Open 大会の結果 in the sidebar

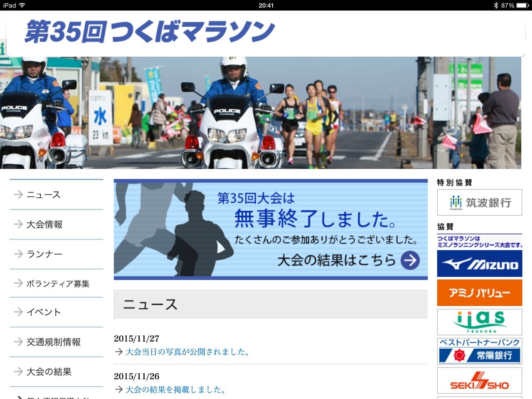(50, 372)
